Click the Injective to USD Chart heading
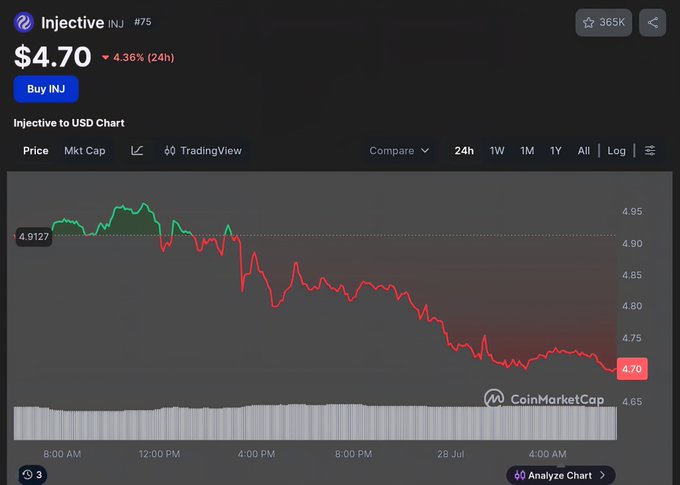This screenshot has height=485, width=680. click(x=69, y=123)
